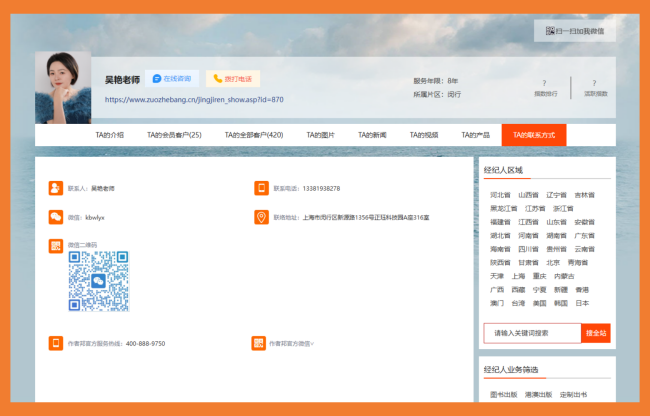Click the 扫一扫加我微信 QR button
The image size is (650, 416).
575,31
